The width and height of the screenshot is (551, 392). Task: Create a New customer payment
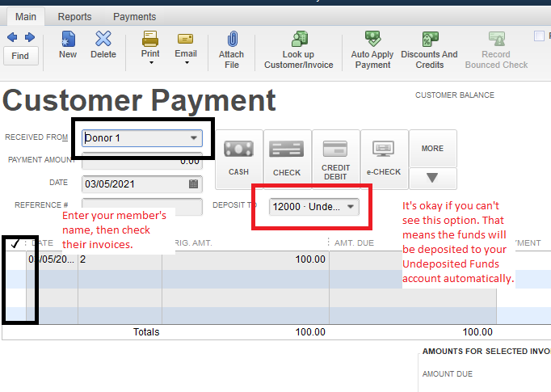coord(68,44)
